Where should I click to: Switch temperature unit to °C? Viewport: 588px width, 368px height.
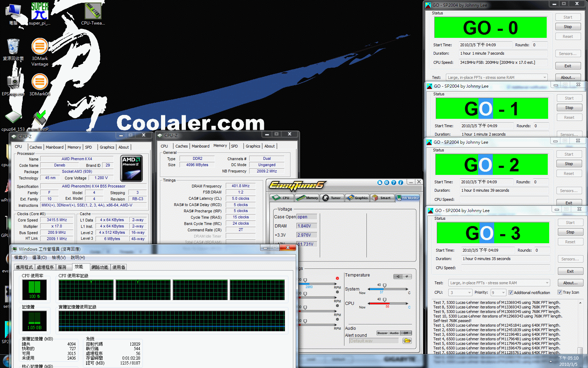click(398, 277)
